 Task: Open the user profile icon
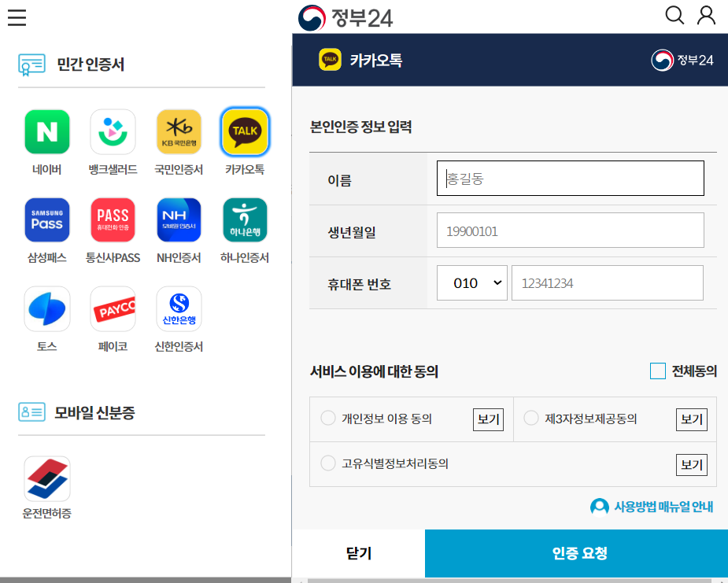tap(706, 15)
